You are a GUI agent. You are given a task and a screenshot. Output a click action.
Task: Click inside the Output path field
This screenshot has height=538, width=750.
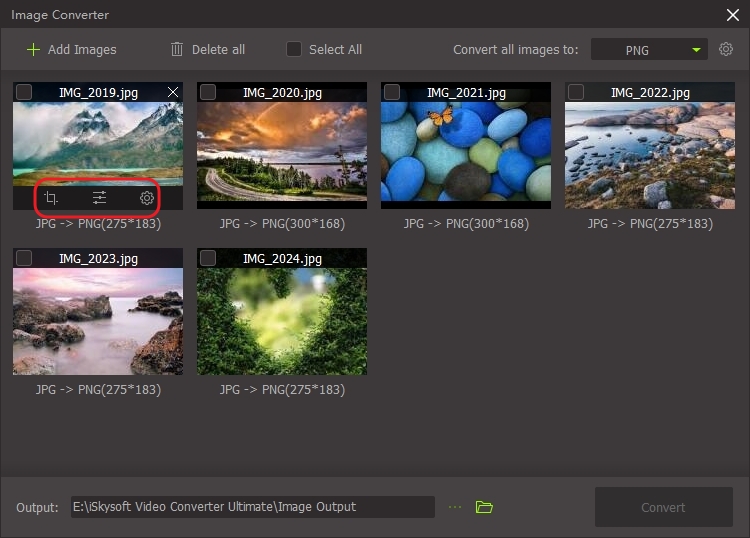click(x=252, y=507)
